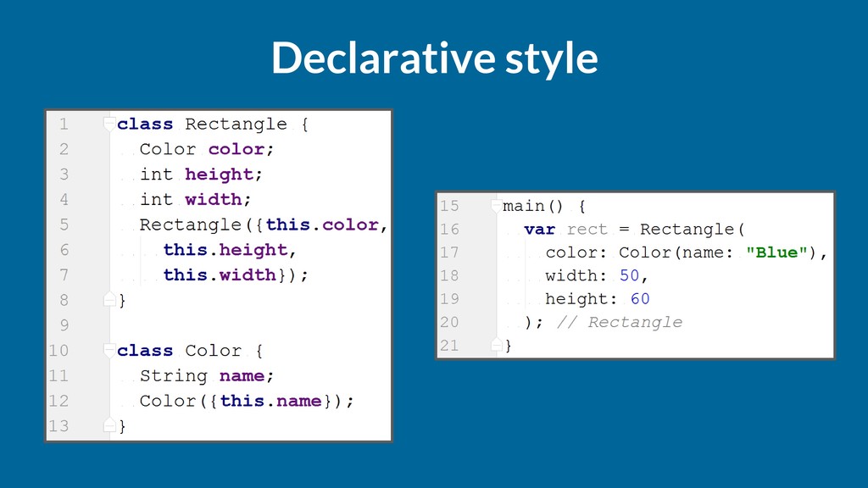Click the value 60 after height
This screenshot has width=868, height=488.
(640, 299)
